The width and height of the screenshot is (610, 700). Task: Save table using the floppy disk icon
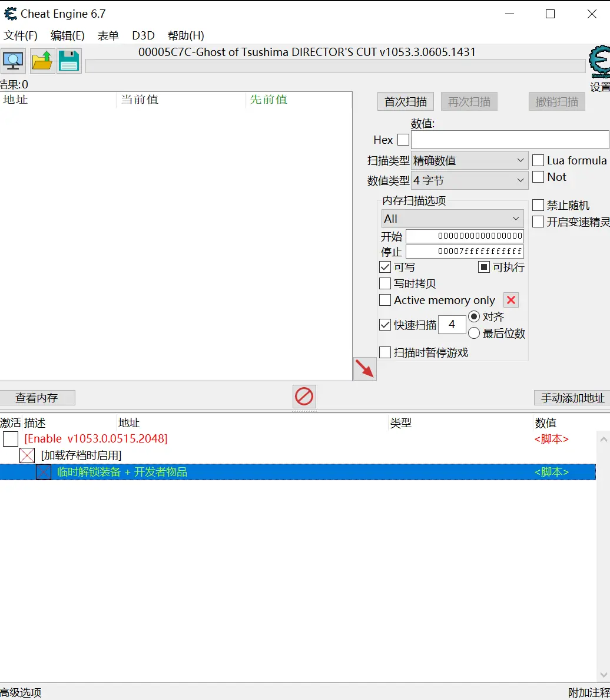tap(69, 61)
